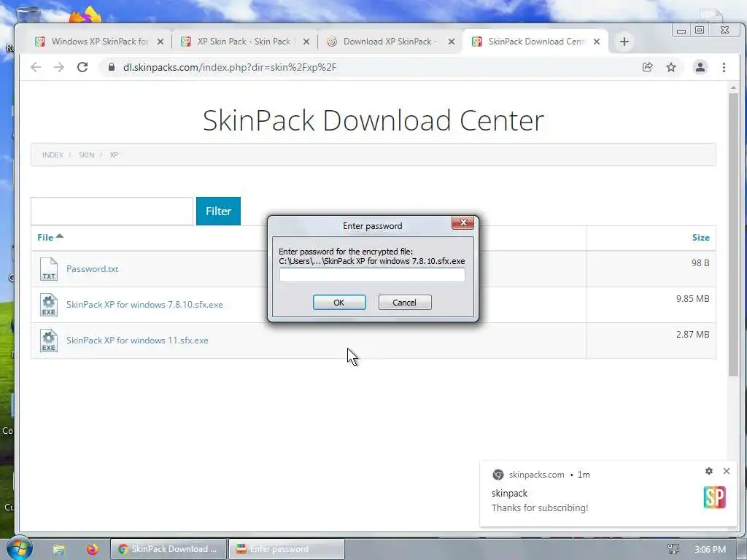Image resolution: width=747 pixels, height=560 pixels.
Task: Click the address bar URL
Action: click(230, 67)
